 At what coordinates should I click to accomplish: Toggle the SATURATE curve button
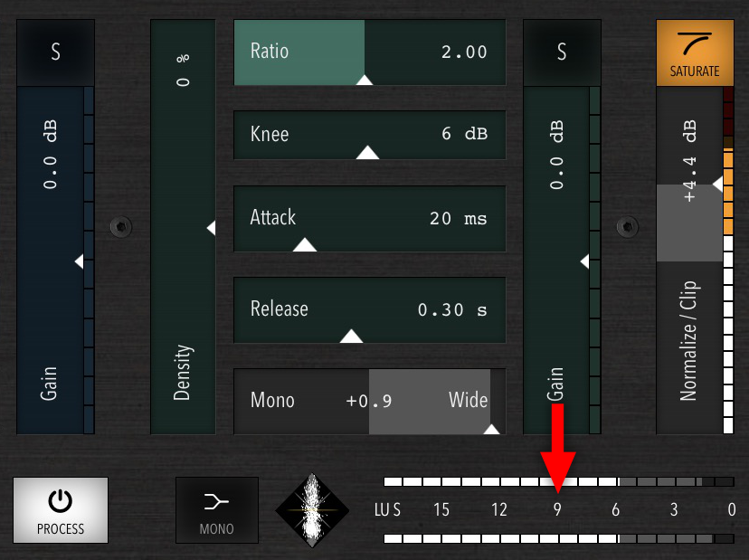click(695, 52)
